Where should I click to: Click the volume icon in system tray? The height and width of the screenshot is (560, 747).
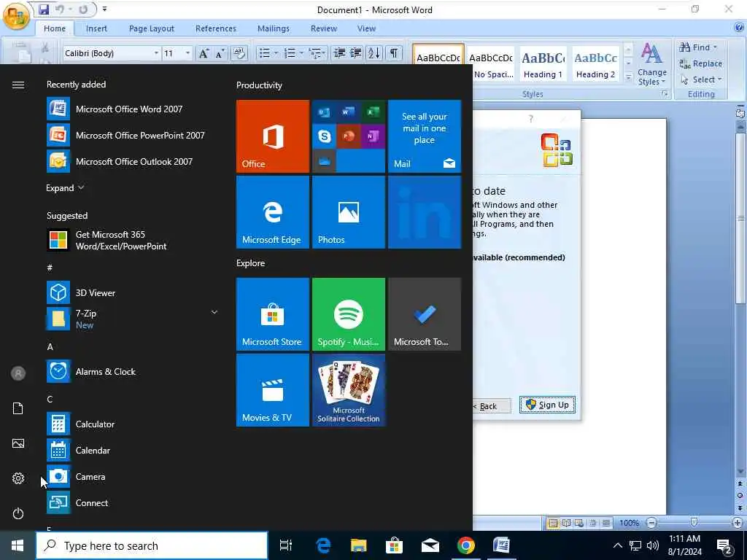(x=653, y=545)
